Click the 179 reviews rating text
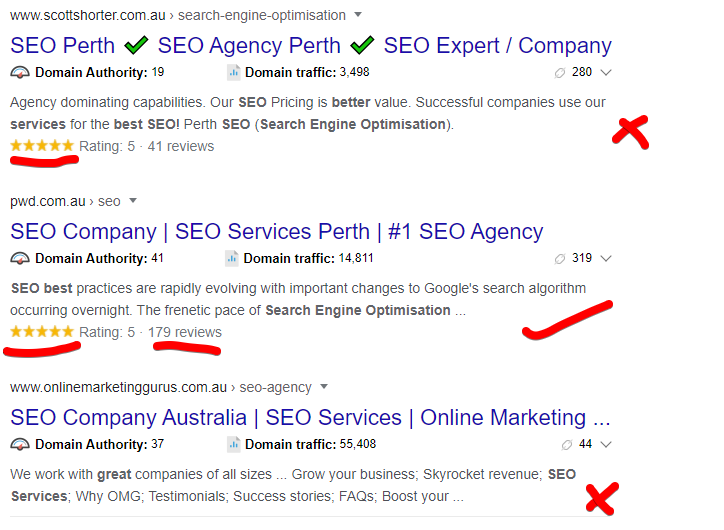724x530 pixels. point(185,332)
